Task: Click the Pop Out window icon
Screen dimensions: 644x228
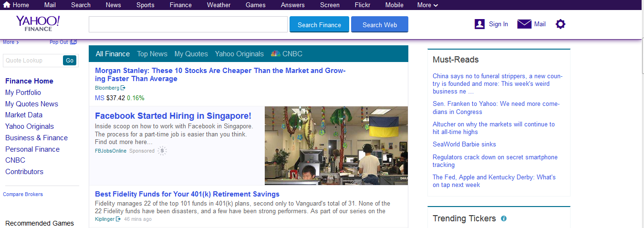Action: coord(73,42)
